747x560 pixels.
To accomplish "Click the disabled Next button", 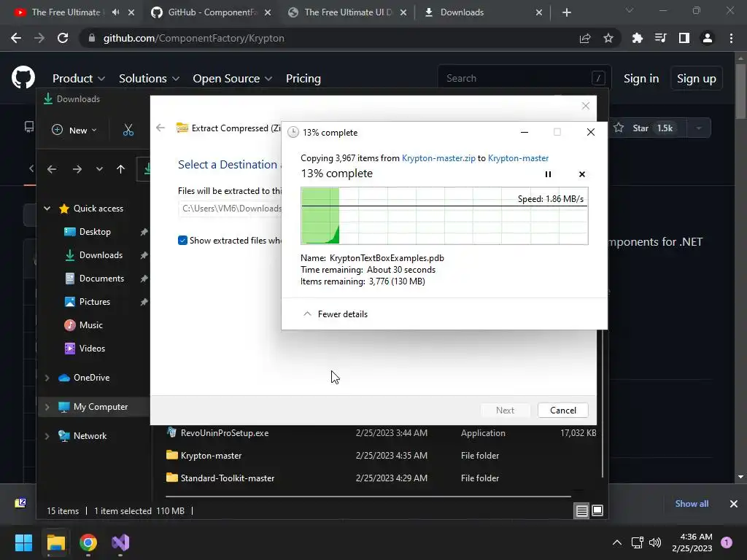I will tap(505, 411).
